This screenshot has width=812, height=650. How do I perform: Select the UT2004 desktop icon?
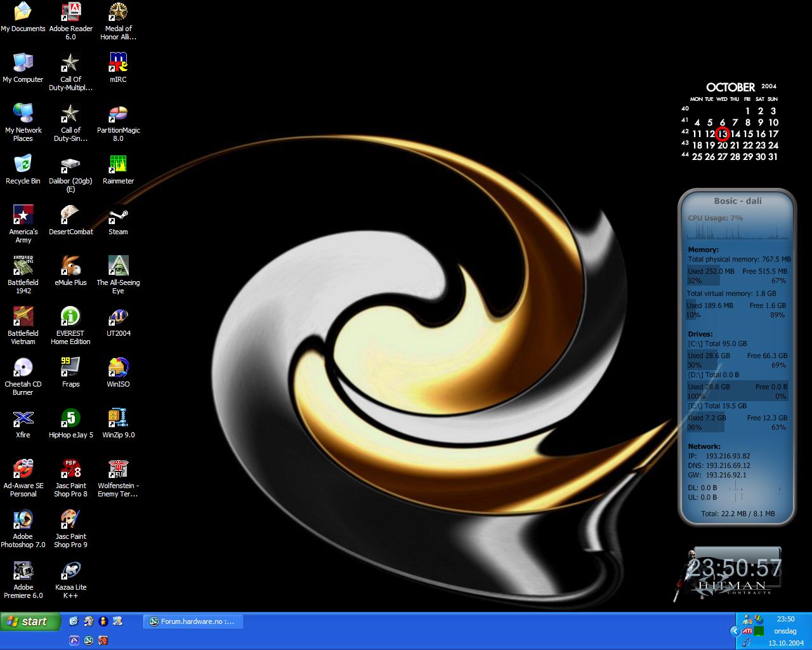118,322
